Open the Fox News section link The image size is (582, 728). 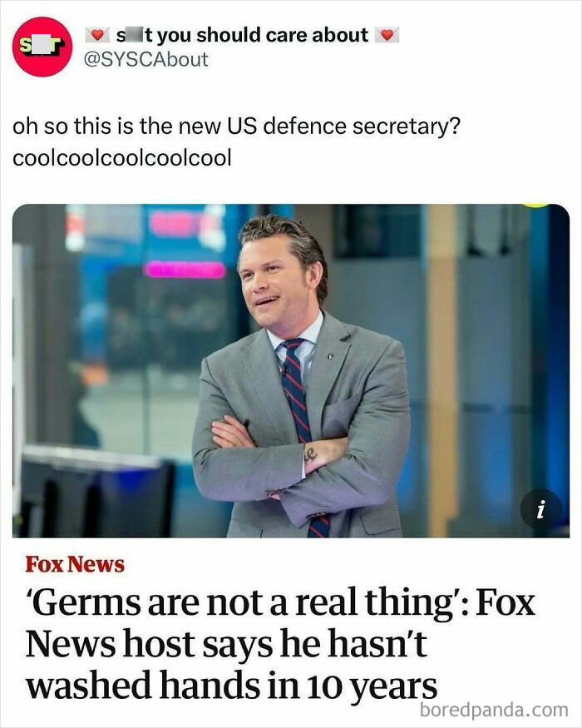[73, 563]
